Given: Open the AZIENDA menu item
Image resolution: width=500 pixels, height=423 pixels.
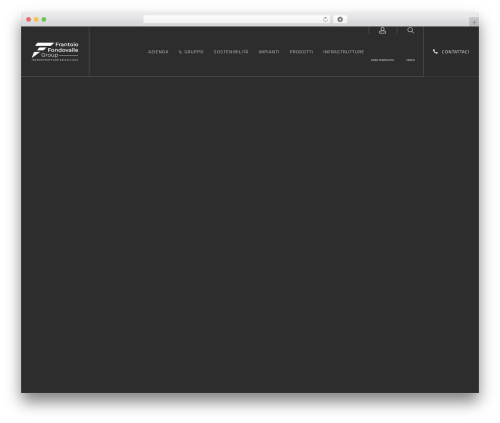Looking at the screenshot, I should coord(158,52).
